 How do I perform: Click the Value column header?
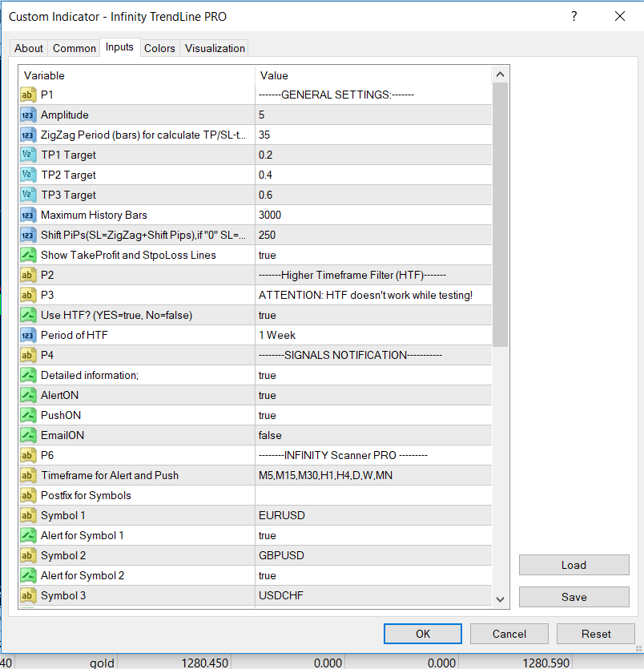point(373,75)
